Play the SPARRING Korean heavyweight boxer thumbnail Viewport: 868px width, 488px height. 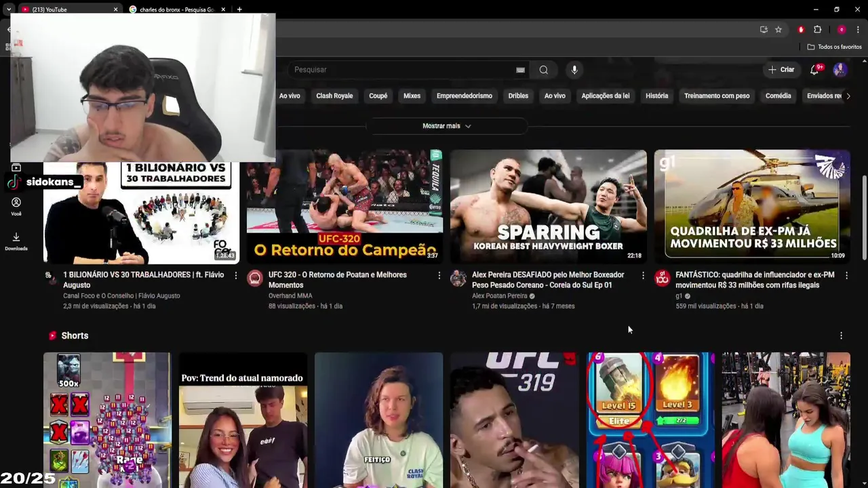click(x=549, y=207)
